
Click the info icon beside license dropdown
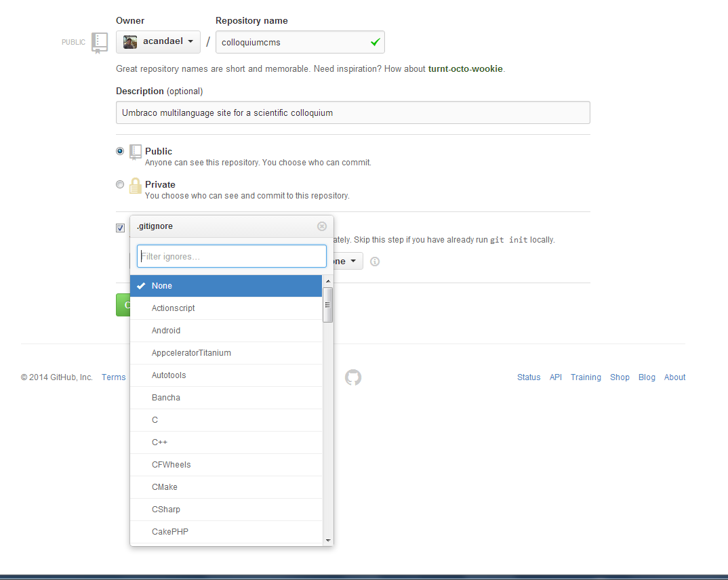click(375, 262)
